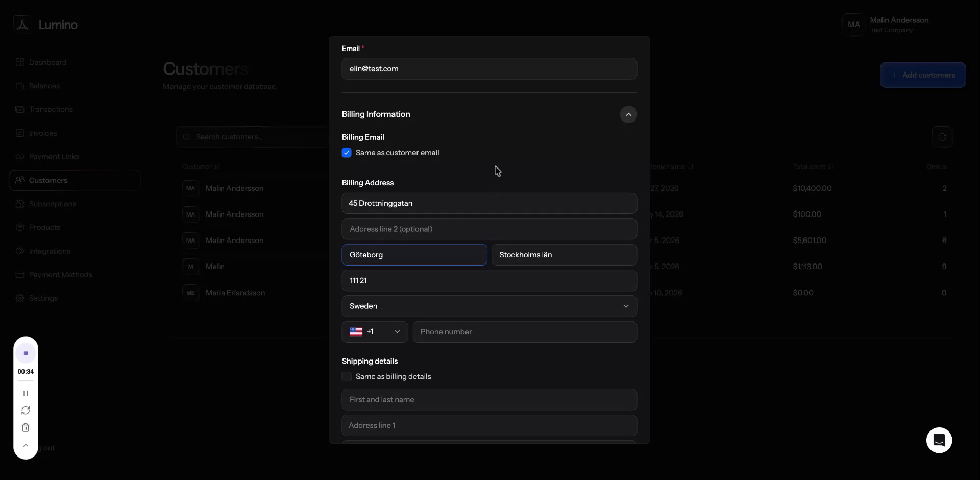
Task: Click the 45 Drottninggatan address field
Action: 489,203
